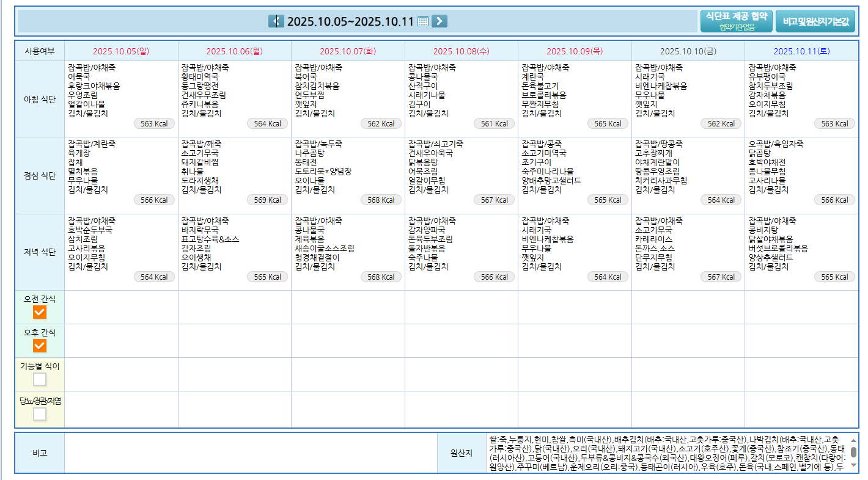Image resolution: width=868 pixels, height=480 pixels.
Task: Uncheck the 오후 간식 checkbox
Action: pos(40,346)
